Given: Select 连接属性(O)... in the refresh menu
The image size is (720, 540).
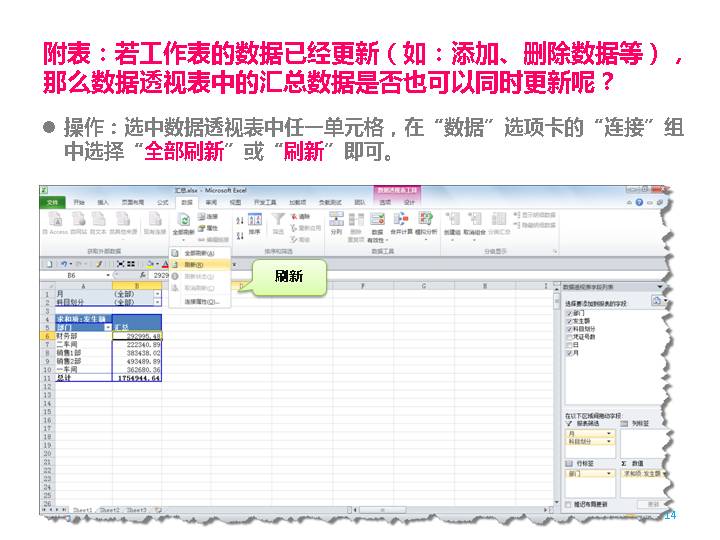Looking at the screenshot, I should coord(199,300).
